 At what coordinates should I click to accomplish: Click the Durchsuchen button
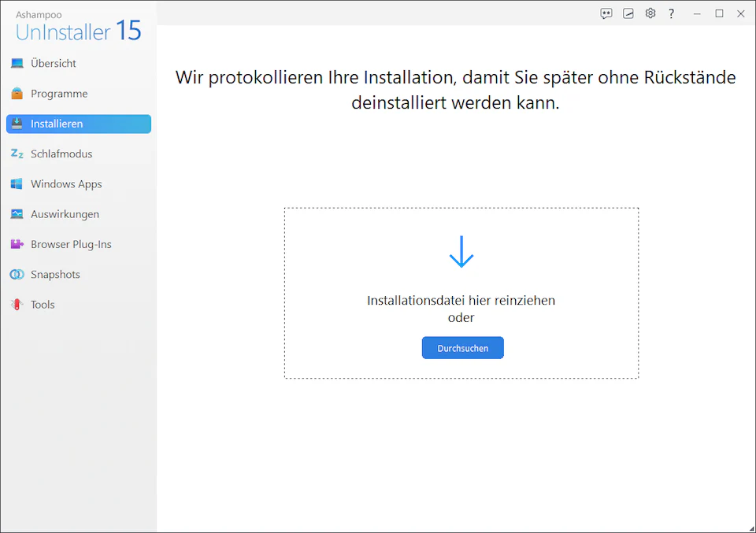[x=462, y=348]
